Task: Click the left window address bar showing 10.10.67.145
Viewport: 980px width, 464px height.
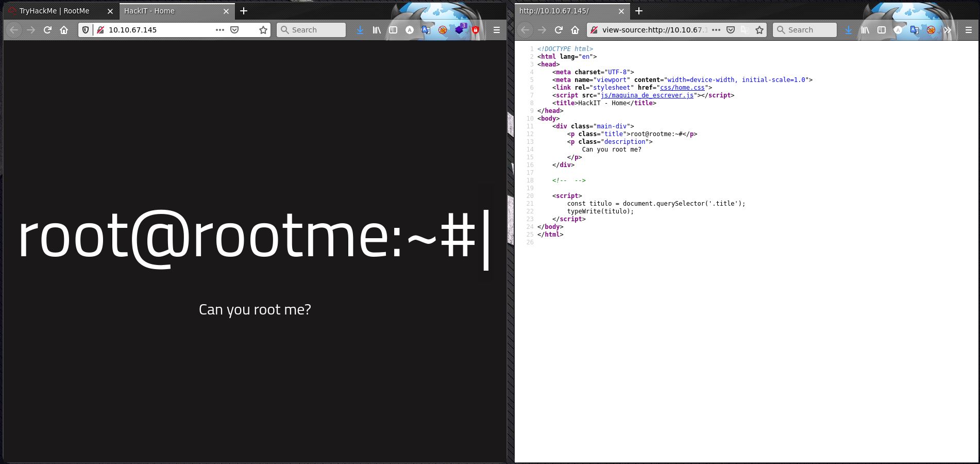Action: click(174, 30)
